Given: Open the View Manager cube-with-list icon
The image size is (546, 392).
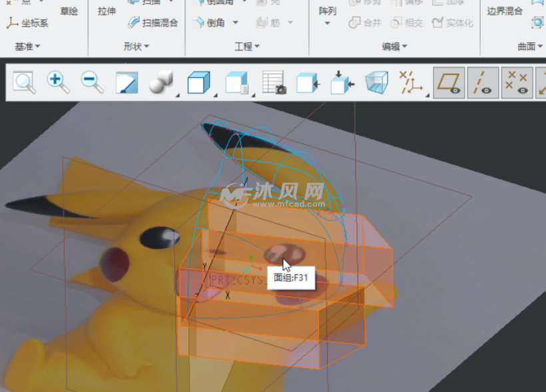Looking at the screenshot, I should point(237,83).
